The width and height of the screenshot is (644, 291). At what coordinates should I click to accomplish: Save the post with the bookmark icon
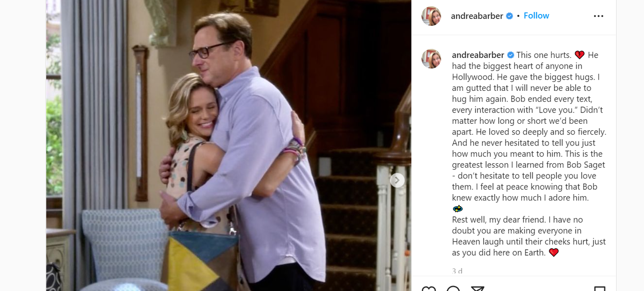coord(600,289)
